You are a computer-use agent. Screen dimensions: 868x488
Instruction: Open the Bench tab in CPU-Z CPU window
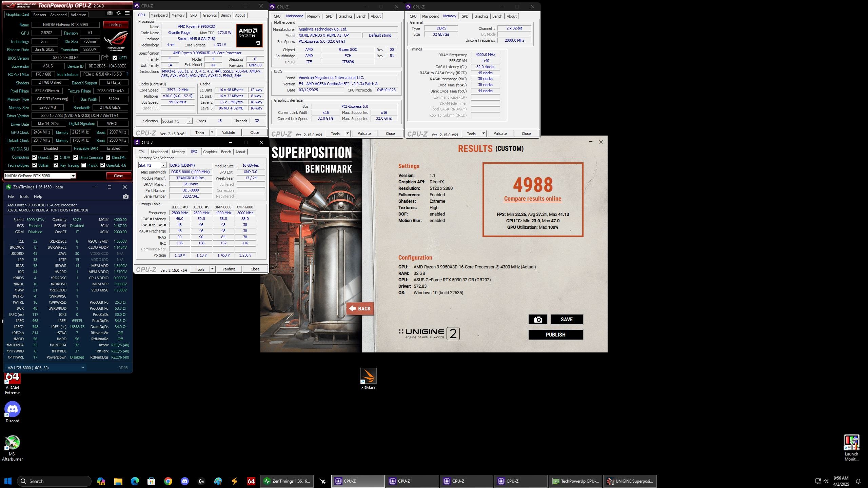(225, 15)
